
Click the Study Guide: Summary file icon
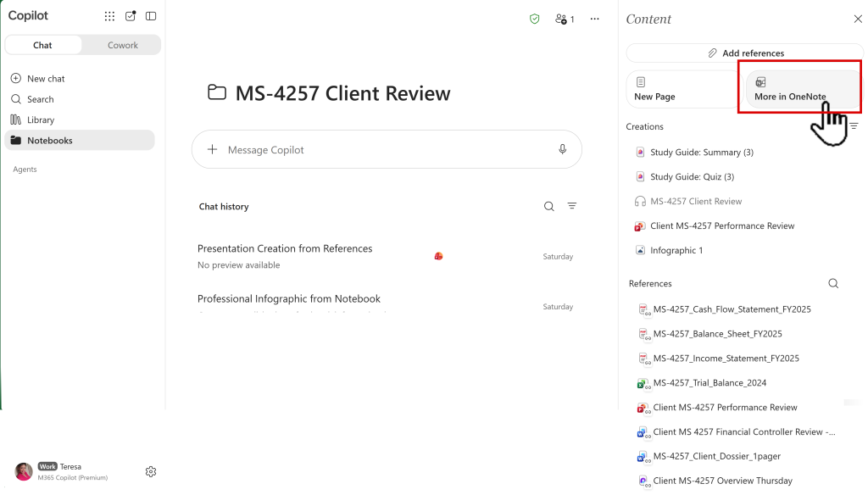(640, 153)
